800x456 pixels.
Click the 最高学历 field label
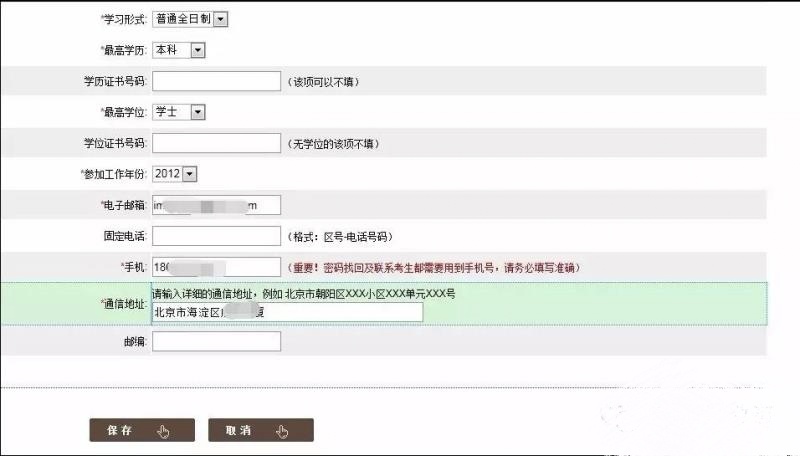coord(124,50)
